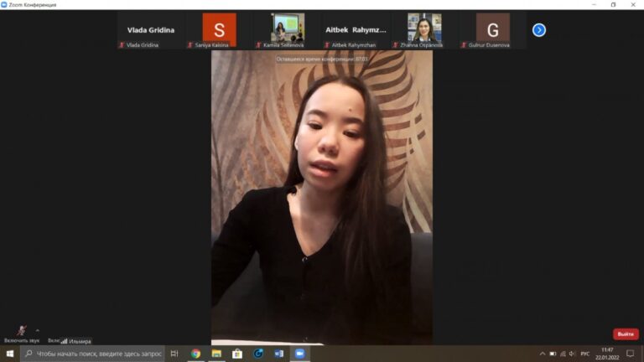Open Microsoft Edge from taskbar
This screenshot has height=362, width=644.
[x=258, y=354]
